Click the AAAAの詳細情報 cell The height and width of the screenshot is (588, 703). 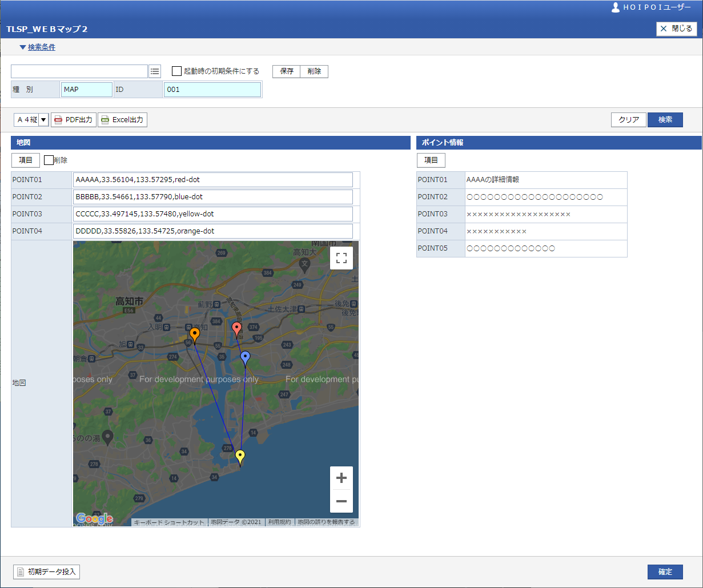tap(546, 180)
